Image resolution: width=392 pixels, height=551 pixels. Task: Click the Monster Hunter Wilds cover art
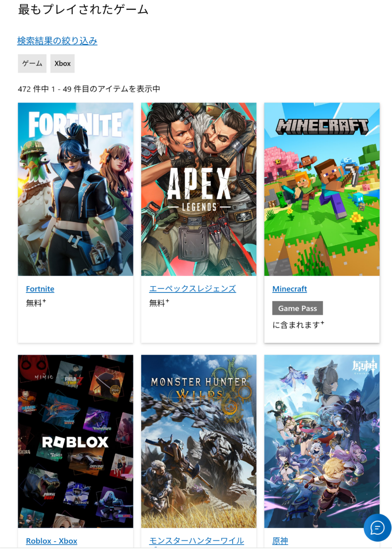(x=199, y=441)
